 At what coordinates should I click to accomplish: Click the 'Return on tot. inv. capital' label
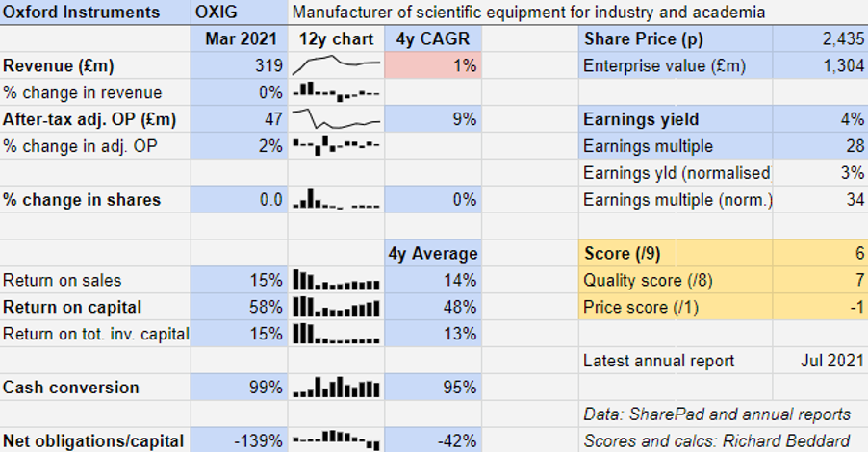(x=95, y=334)
